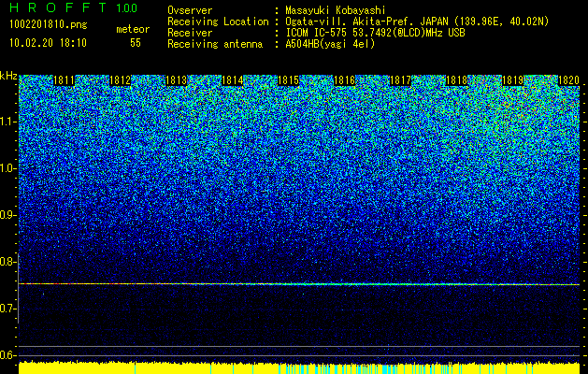Viewport: 588px width, 374px height.
Task: Click the 1814 time marker
Action: click(x=233, y=80)
